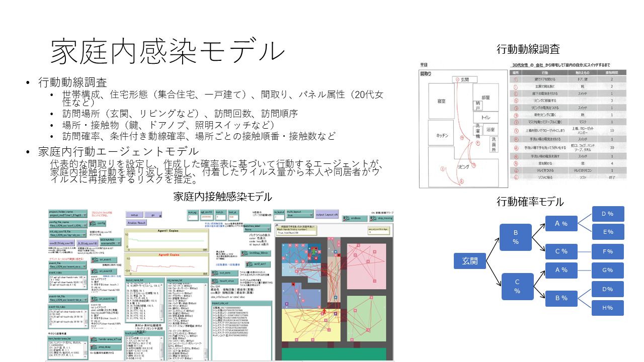Toggle the cut_zero switch
The image size is (644, 362).
click(224, 273)
